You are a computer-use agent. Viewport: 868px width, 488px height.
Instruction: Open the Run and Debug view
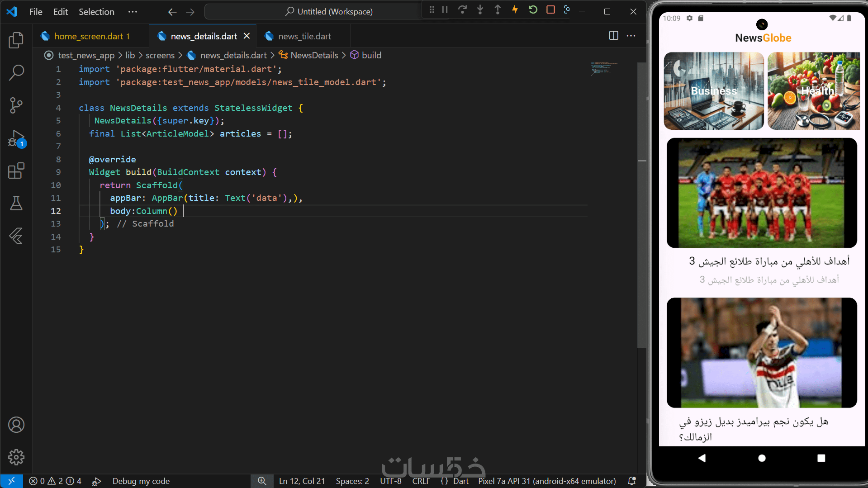(16, 138)
